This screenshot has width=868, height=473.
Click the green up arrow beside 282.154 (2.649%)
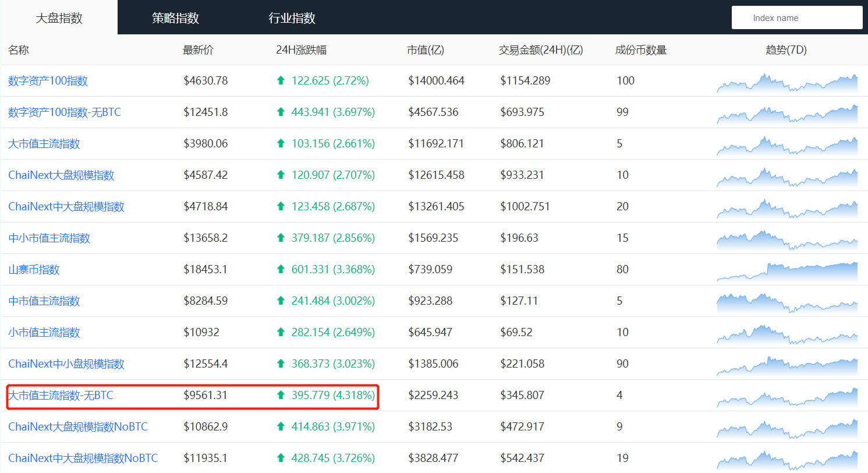281,332
